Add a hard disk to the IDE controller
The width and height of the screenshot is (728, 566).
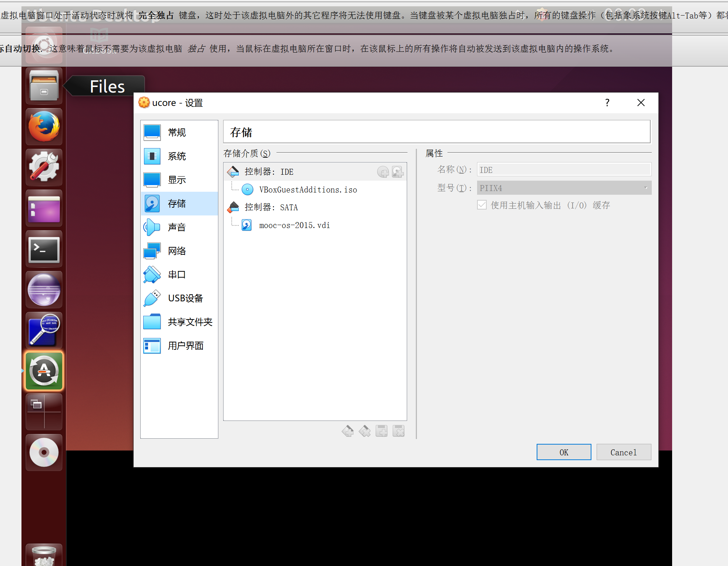[x=397, y=171]
